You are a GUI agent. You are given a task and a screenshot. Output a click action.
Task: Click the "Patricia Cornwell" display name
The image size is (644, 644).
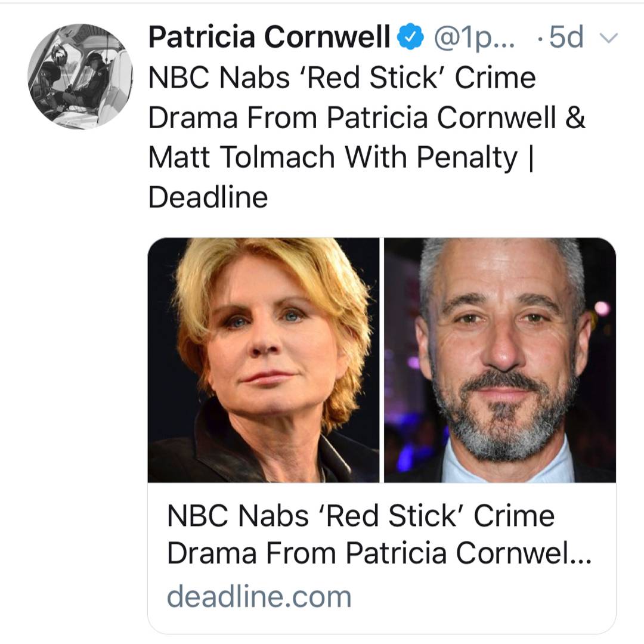click(x=269, y=38)
